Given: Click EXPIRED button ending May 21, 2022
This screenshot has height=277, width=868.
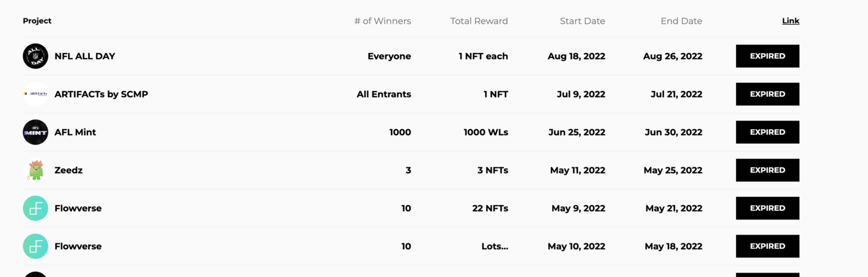Looking at the screenshot, I should point(767,208).
